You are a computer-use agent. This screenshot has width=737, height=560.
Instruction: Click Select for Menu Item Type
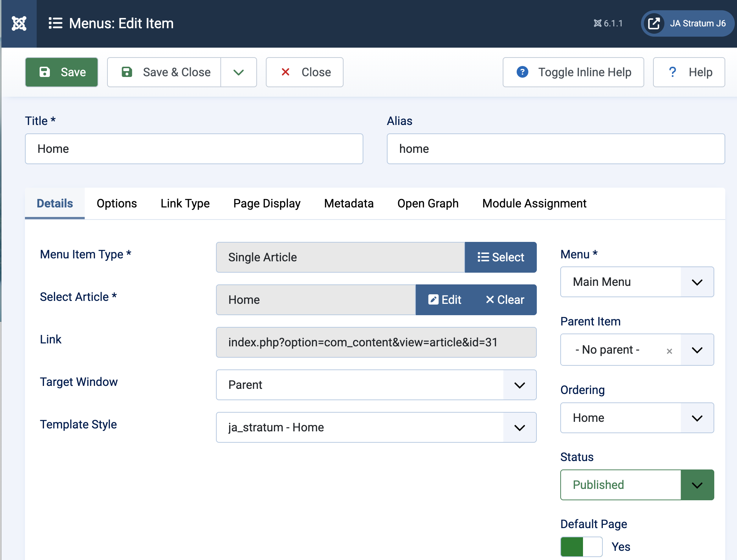pos(501,257)
